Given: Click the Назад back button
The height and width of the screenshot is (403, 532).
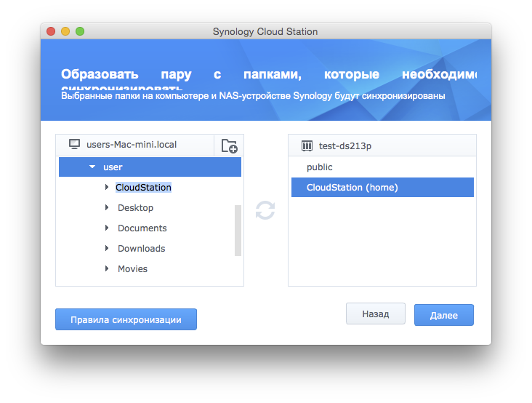Looking at the screenshot, I should (x=376, y=314).
